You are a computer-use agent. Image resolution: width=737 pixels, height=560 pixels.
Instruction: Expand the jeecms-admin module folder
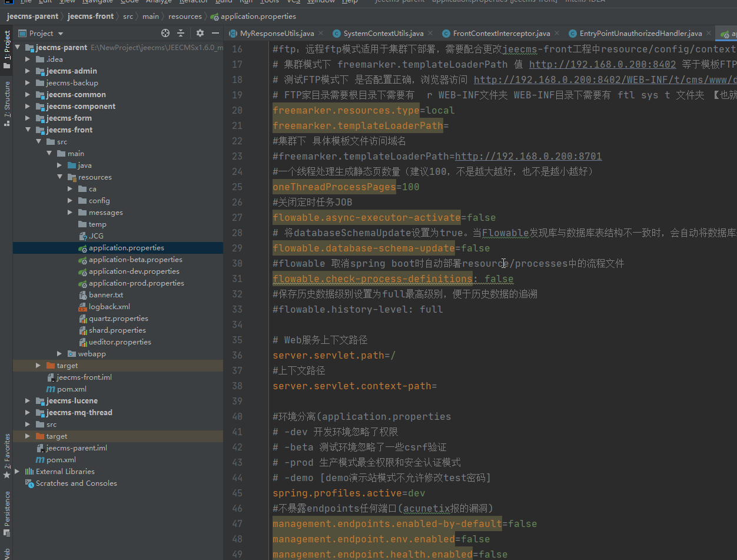28,71
